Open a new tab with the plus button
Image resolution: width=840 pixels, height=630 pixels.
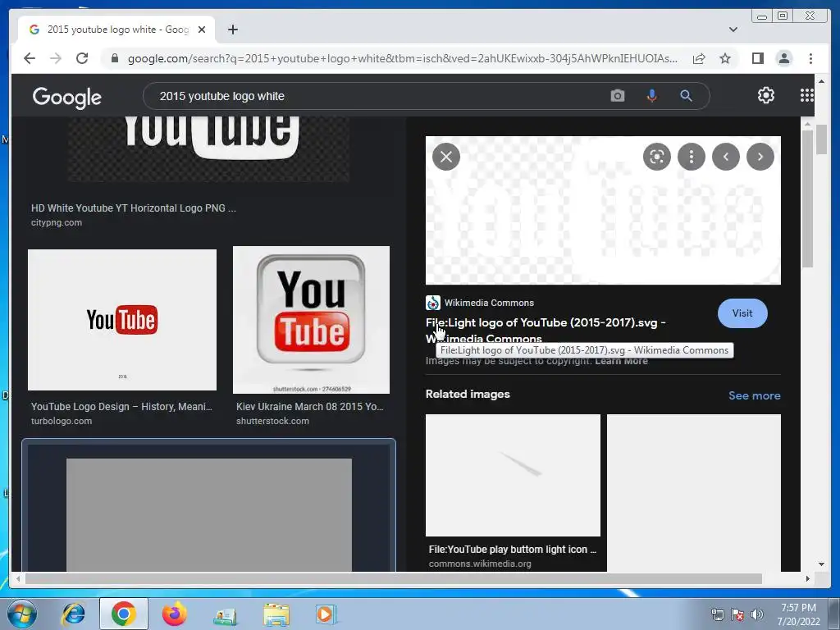(232, 30)
